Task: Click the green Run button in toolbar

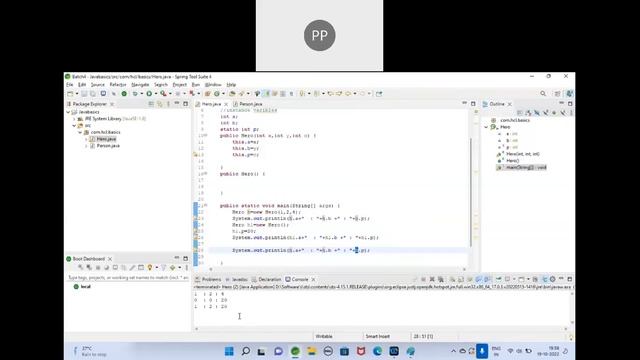Action: (149, 93)
